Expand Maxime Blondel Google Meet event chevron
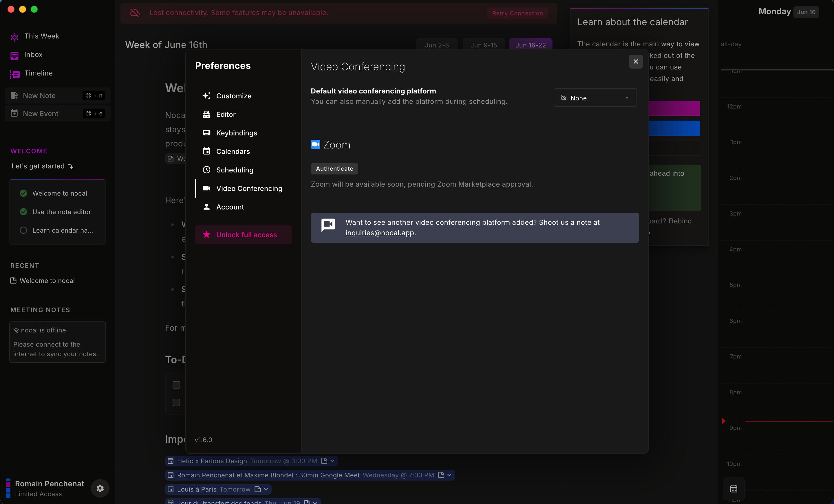This screenshot has height=504, width=834. click(x=449, y=475)
